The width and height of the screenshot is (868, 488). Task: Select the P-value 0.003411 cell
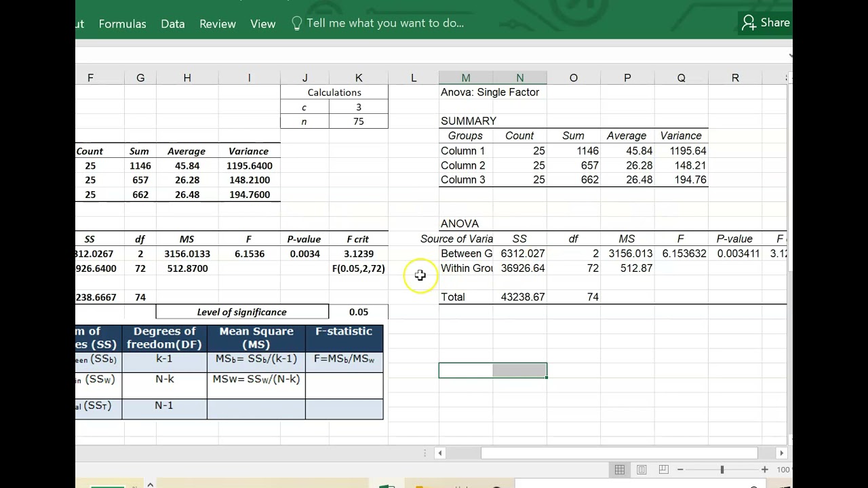735,253
